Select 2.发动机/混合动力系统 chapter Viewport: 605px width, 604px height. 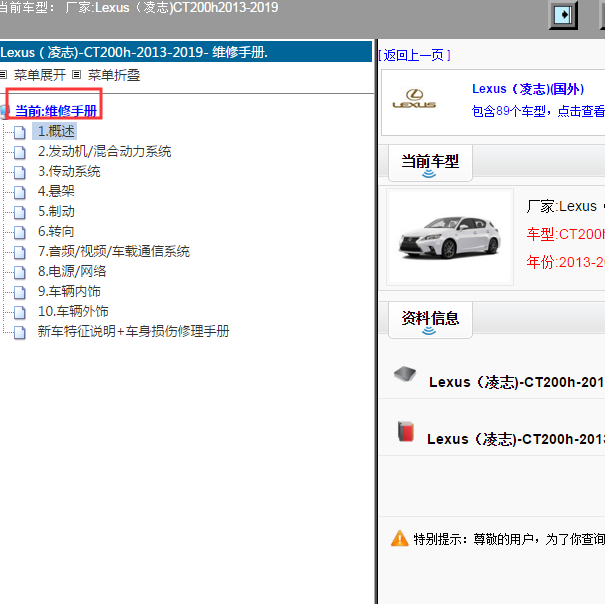(104, 152)
